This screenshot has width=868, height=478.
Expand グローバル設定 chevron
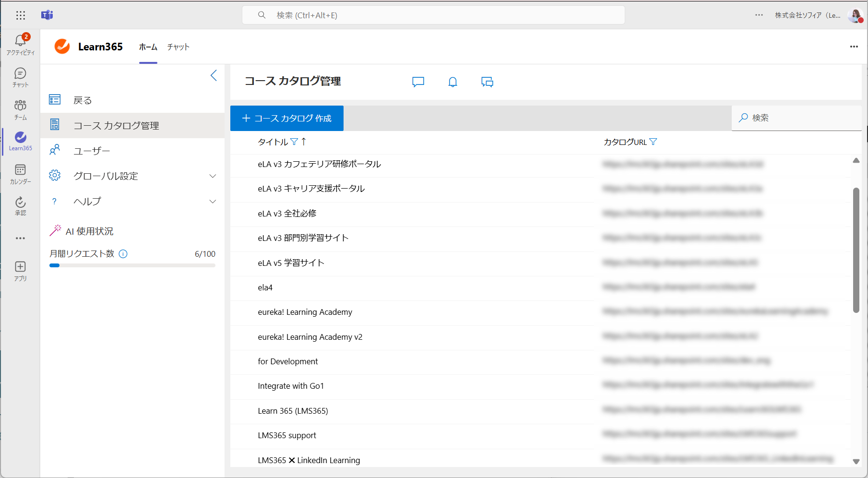(x=213, y=176)
